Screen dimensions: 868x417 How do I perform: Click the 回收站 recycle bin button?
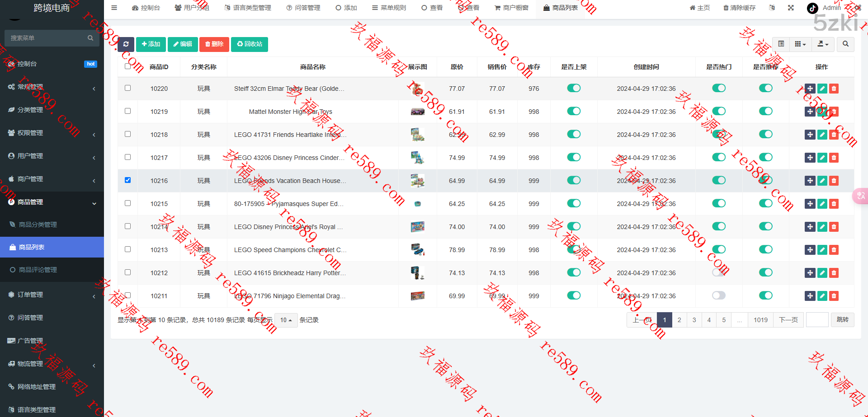coord(250,44)
